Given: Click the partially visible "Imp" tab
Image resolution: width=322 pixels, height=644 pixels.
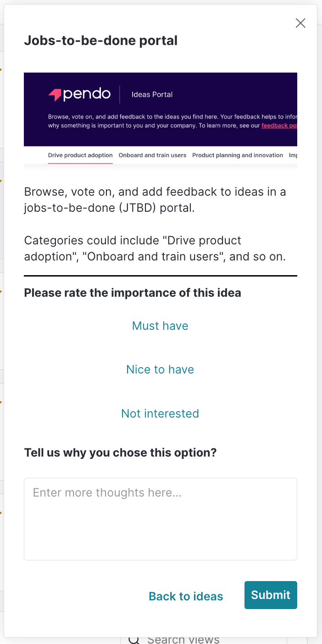Looking at the screenshot, I should (293, 155).
